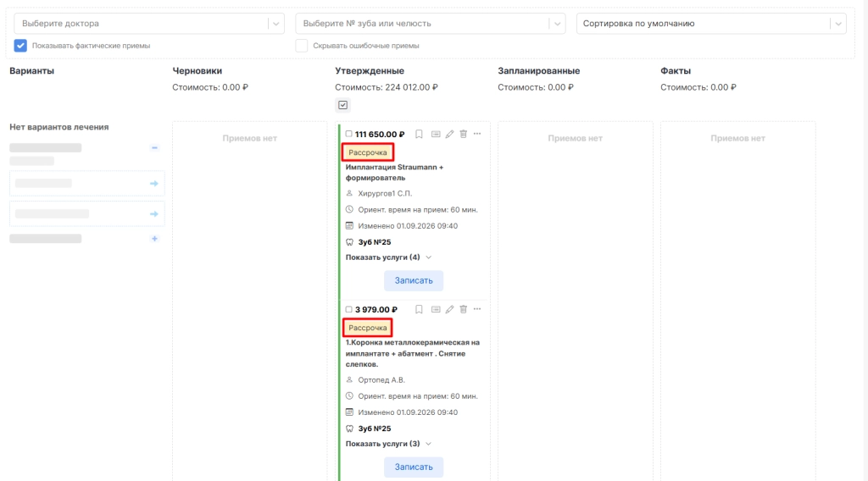Enable Скрывать ошибочные приемы checkbox
Image resolution: width=868 pixels, height=481 pixels.
(x=302, y=46)
